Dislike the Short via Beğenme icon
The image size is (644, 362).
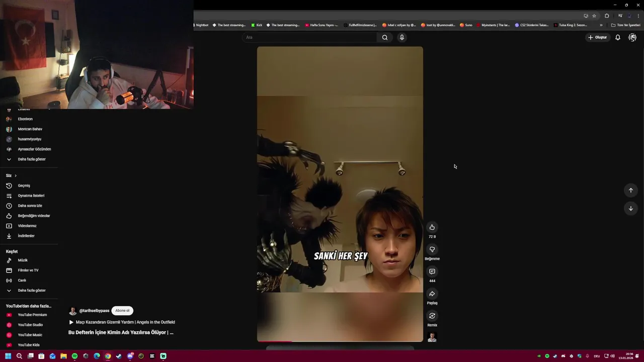(x=432, y=249)
